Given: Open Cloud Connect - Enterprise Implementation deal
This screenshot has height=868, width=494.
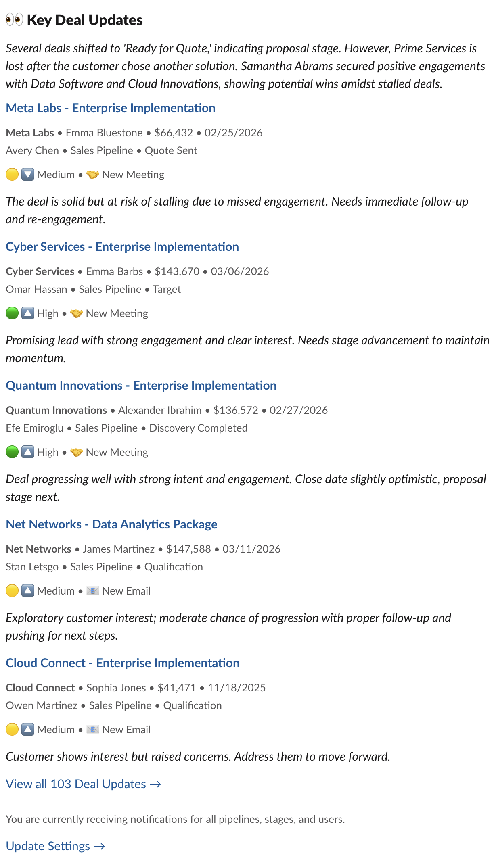Looking at the screenshot, I should (x=122, y=663).
